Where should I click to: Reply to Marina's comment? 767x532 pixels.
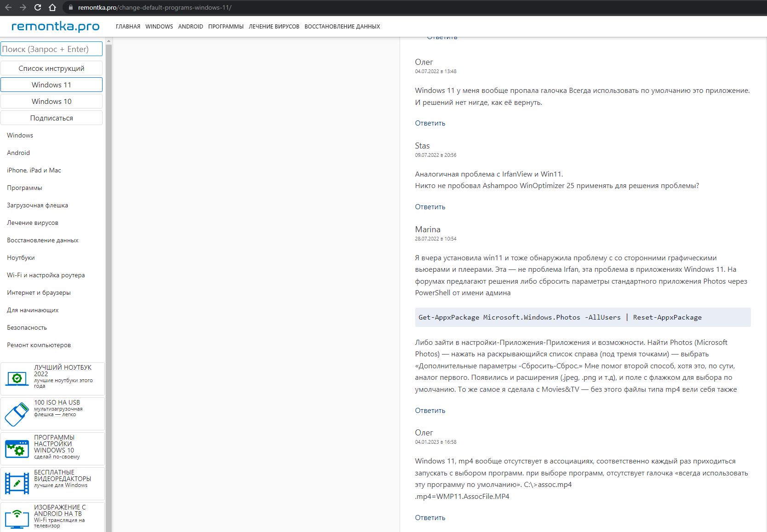pos(430,411)
